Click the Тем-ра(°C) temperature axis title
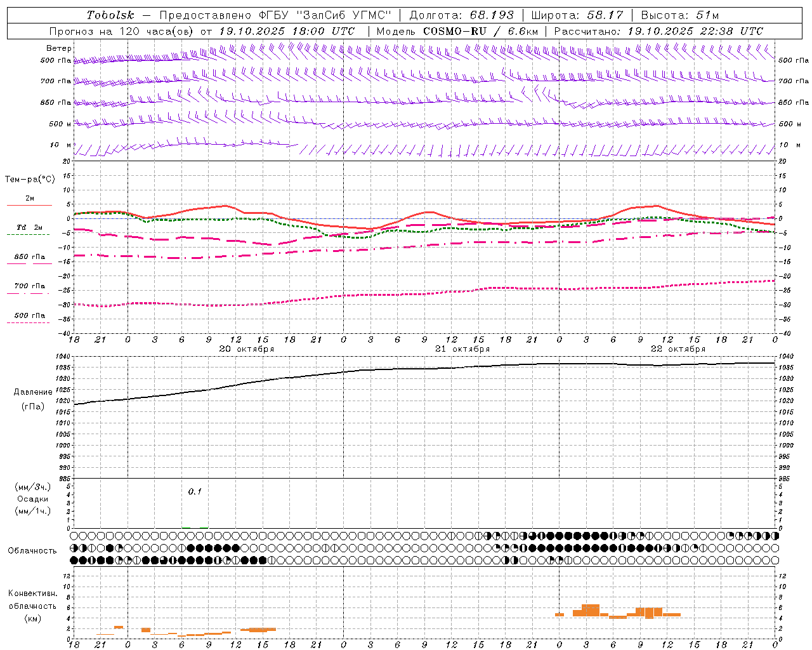Viewport: 812px width, 650px height. (x=30, y=179)
